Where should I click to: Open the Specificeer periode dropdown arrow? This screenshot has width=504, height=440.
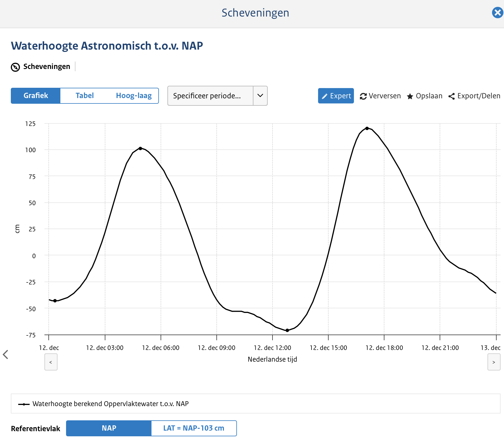[260, 96]
